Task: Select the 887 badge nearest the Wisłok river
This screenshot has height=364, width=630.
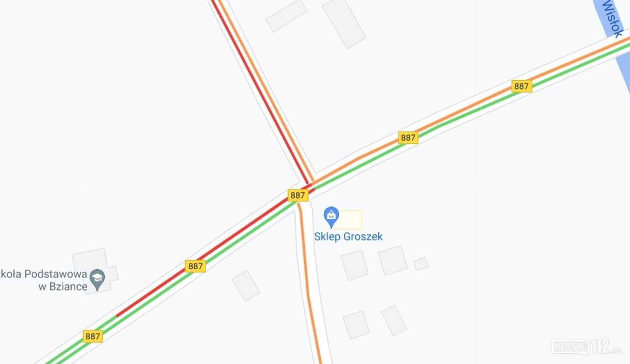Action: [521, 86]
